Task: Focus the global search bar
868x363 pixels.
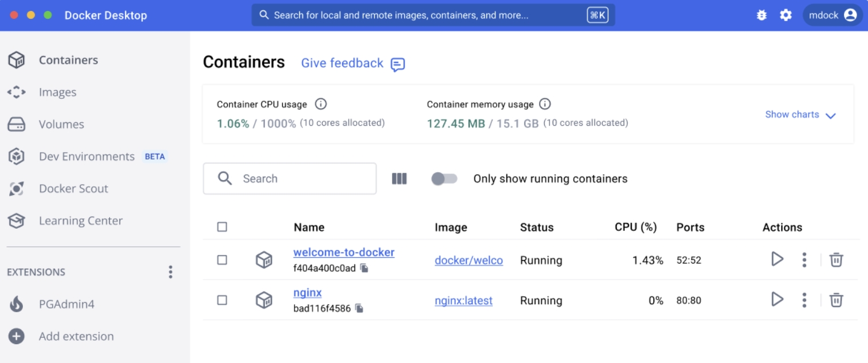Action: pyautogui.click(x=433, y=15)
